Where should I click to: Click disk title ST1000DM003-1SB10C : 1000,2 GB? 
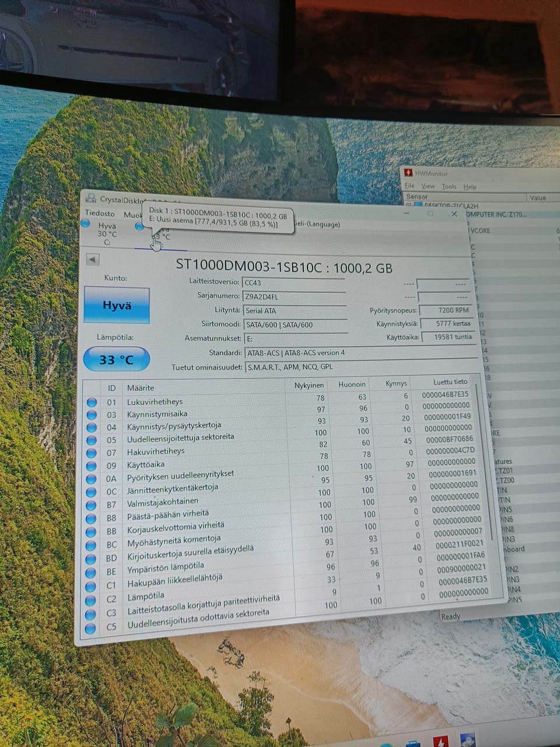tap(284, 267)
